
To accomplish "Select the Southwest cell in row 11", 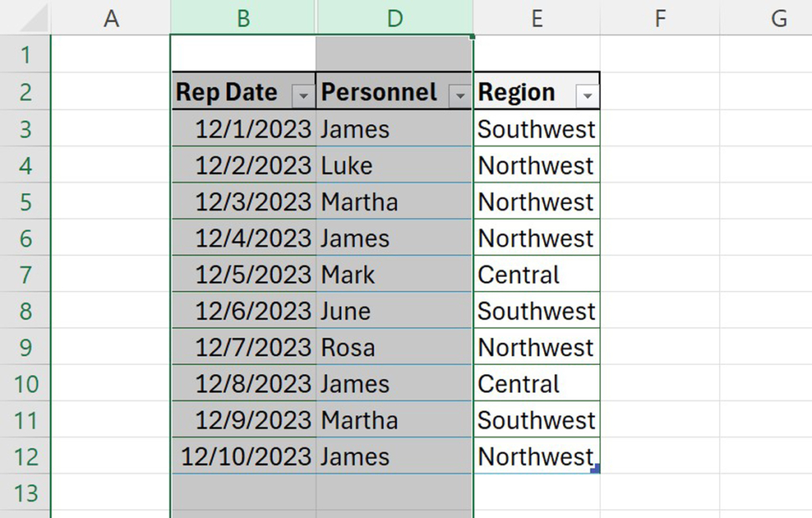I will click(x=537, y=420).
